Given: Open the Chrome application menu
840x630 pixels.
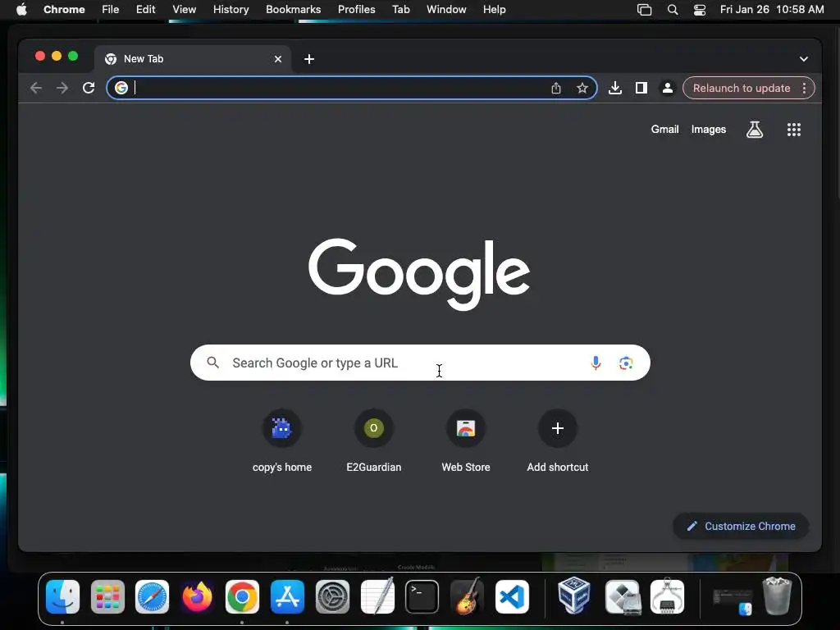Looking at the screenshot, I should pyautogui.click(x=64, y=10).
